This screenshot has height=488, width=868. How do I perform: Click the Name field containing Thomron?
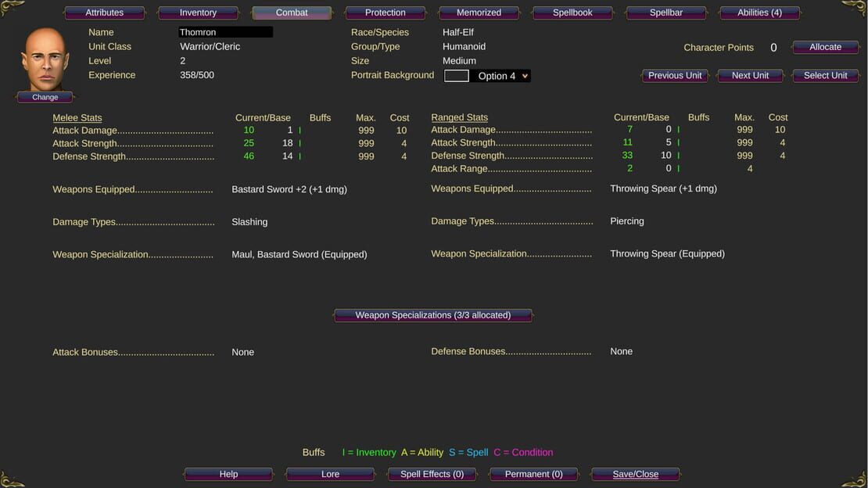click(225, 32)
